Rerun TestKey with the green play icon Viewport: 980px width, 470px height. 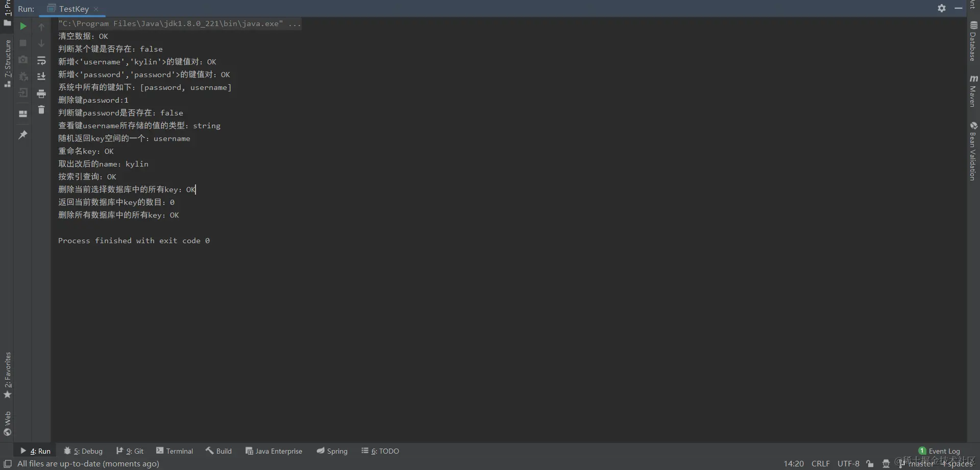[23, 26]
